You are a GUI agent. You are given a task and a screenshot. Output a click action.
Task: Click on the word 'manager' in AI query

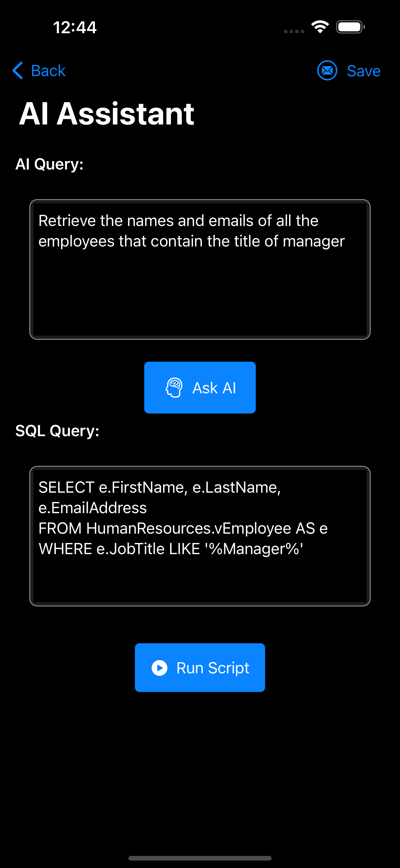pos(313,242)
